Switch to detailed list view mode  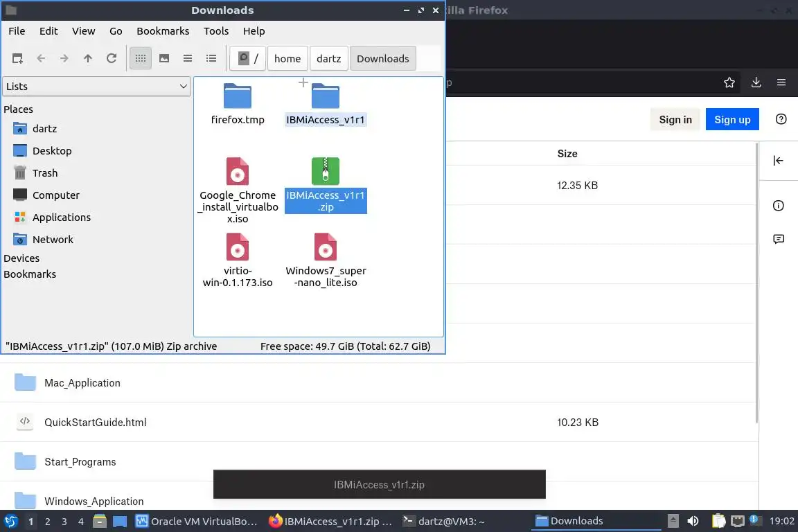click(x=211, y=59)
